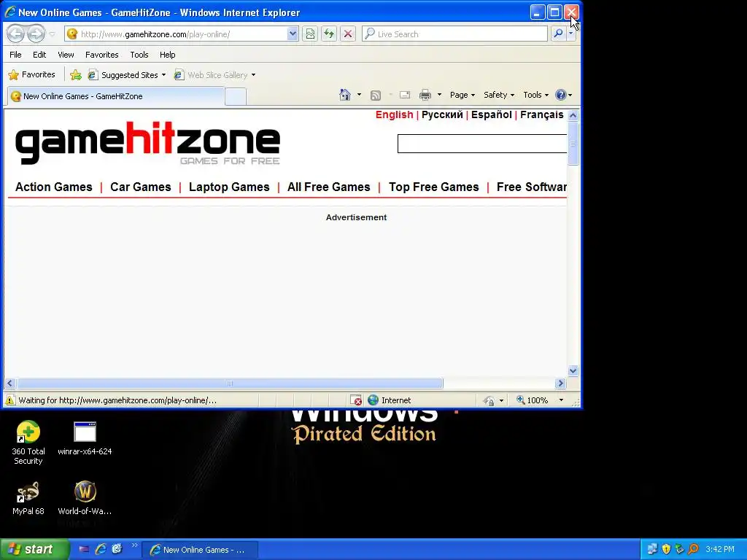Click the RSS Feeds icon
This screenshot has width=747, height=560.
(376, 96)
